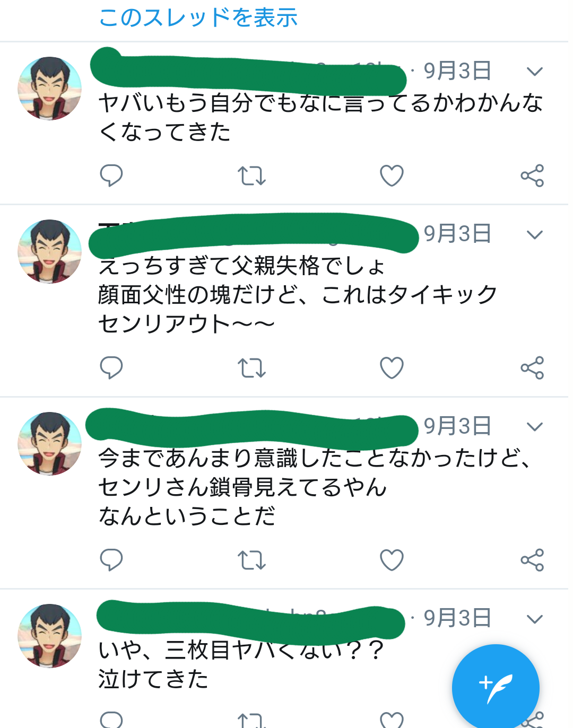
Task: Retweet the 父親失格でしょ tweet
Action: 251,367
